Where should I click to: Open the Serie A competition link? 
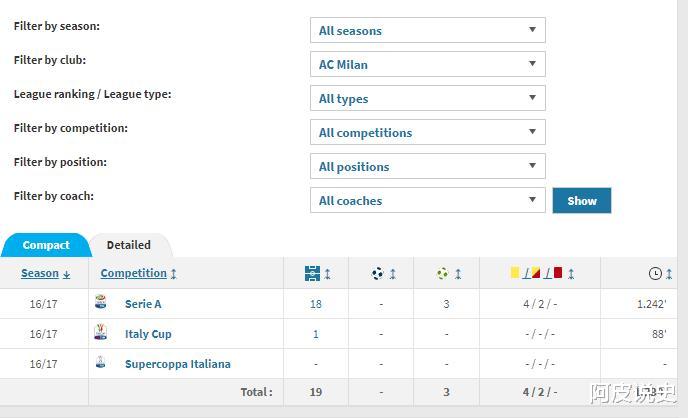coord(143,304)
